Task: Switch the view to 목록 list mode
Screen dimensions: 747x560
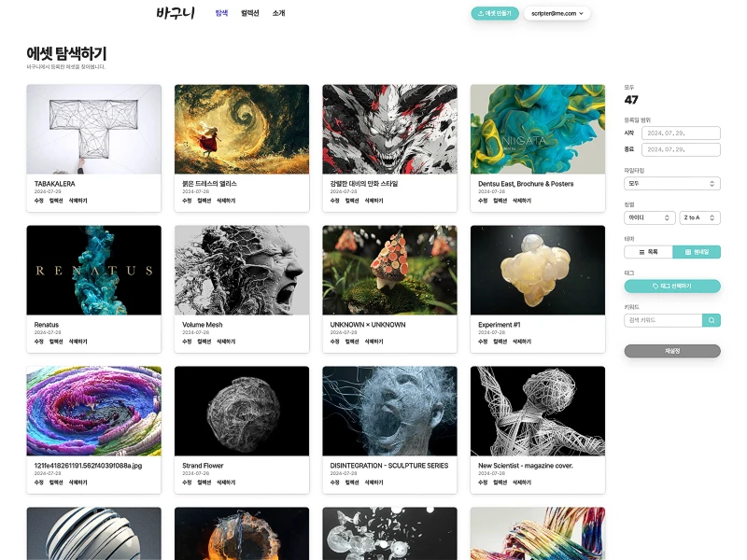Action: (648, 252)
